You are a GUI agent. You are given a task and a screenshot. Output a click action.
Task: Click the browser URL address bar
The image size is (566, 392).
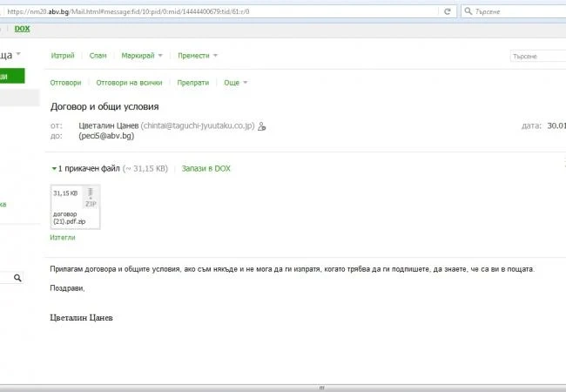pos(220,11)
